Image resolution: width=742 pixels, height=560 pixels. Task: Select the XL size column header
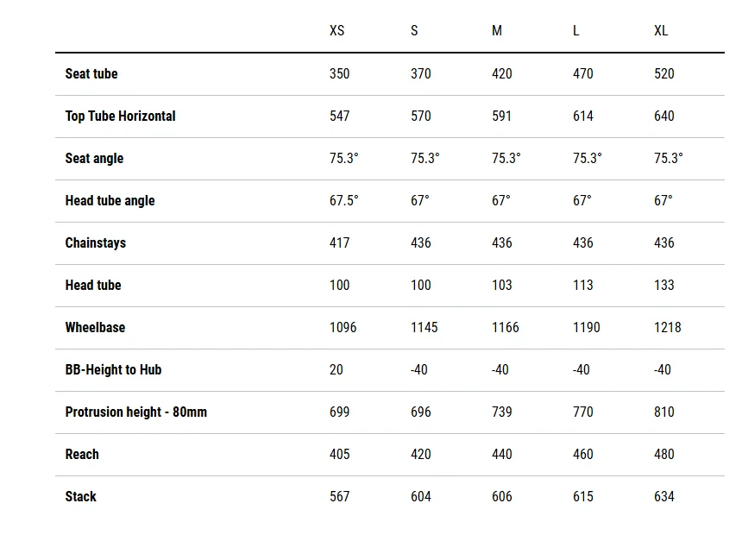(661, 31)
